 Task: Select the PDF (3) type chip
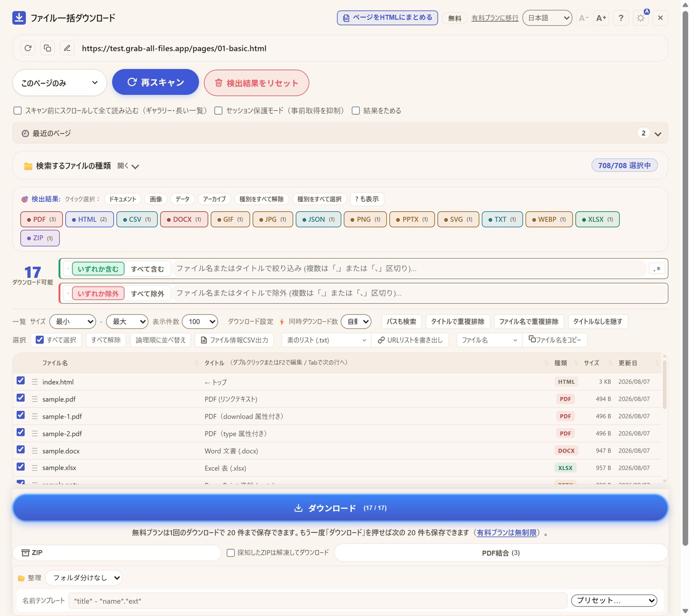point(41,219)
